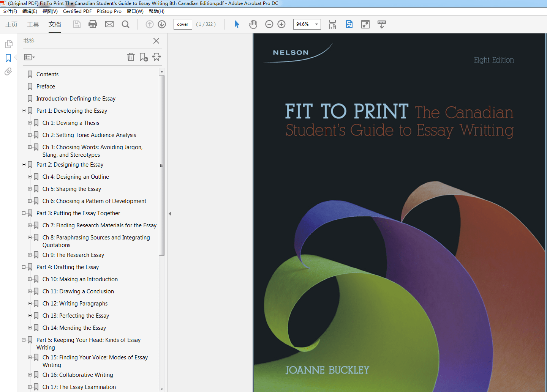Open the Attachments paperclip icon

8,72
